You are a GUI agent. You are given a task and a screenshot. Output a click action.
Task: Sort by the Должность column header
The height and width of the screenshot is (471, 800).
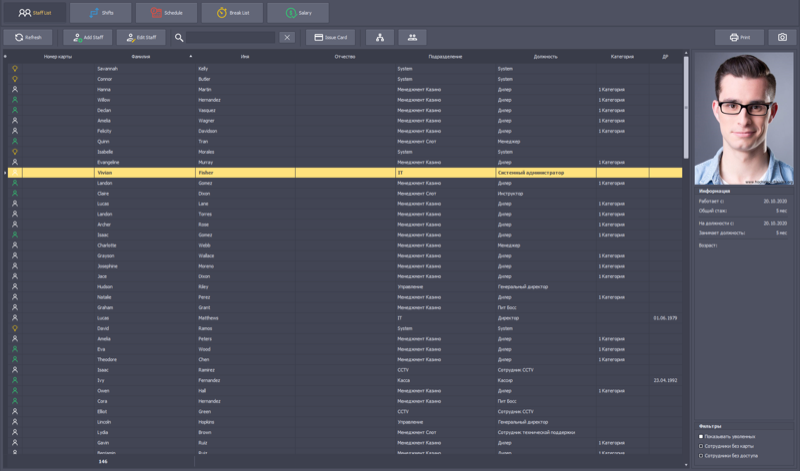coord(546,57)
